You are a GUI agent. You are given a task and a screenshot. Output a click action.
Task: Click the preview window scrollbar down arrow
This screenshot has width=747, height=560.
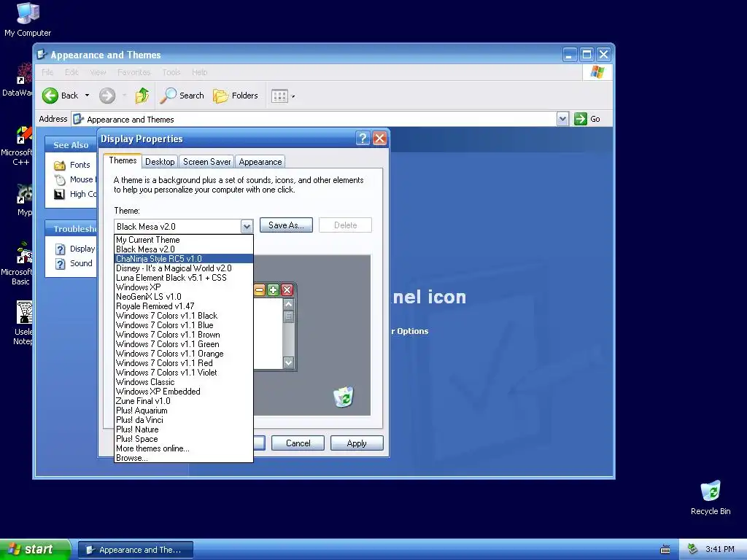288,362
